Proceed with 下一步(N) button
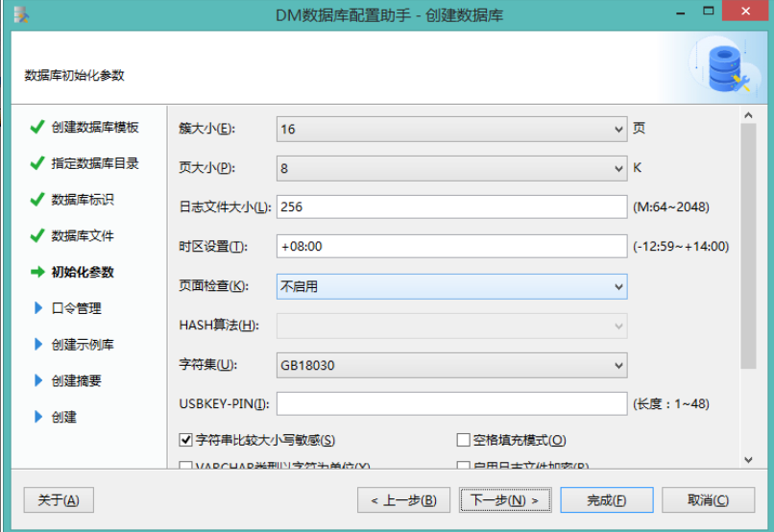This screenshot has width=774, height=532. pyautogui.click(x=505, y=500)
